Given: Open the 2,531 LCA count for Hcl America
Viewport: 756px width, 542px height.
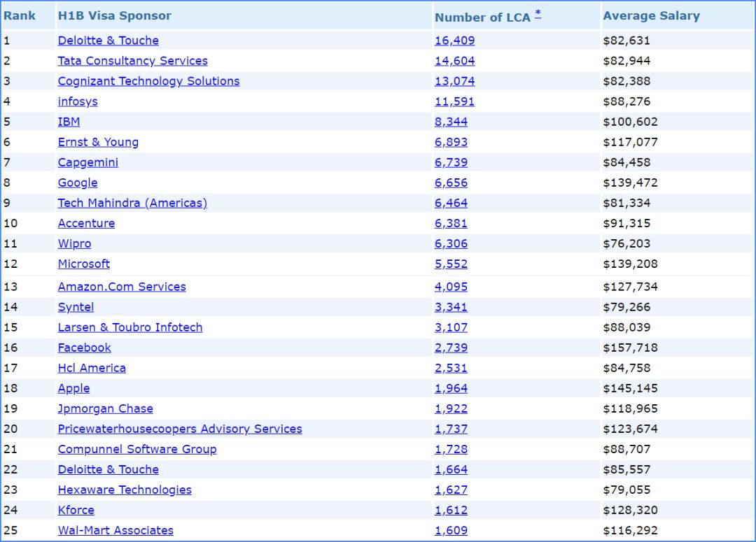Looking at the screenshot, I should click(451, 368).
